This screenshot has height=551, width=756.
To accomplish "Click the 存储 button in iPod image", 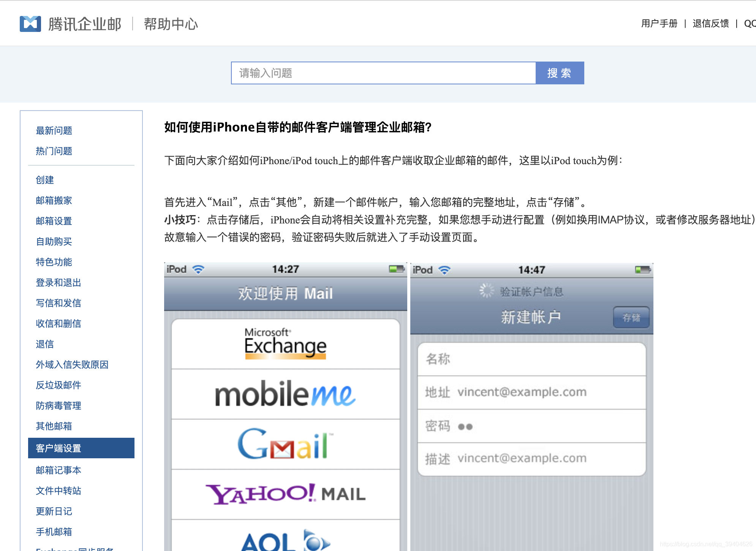I will pos(631,317).
